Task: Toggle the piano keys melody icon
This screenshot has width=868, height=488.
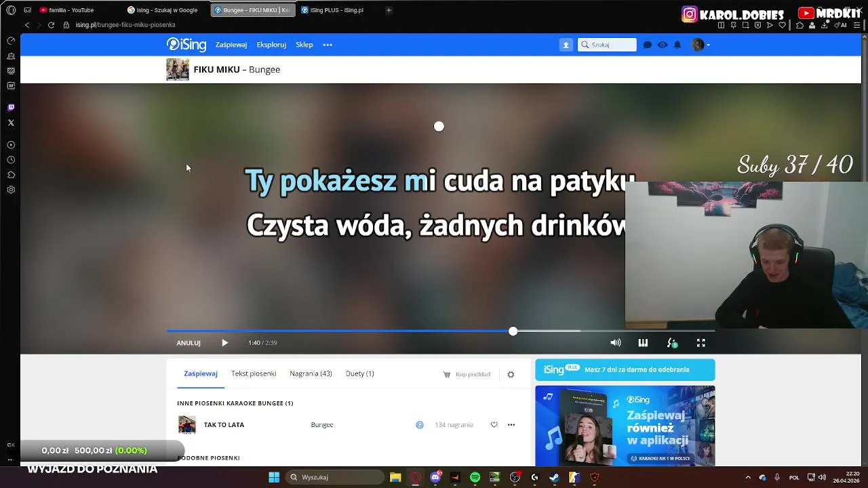Action: tap(643, 343)
